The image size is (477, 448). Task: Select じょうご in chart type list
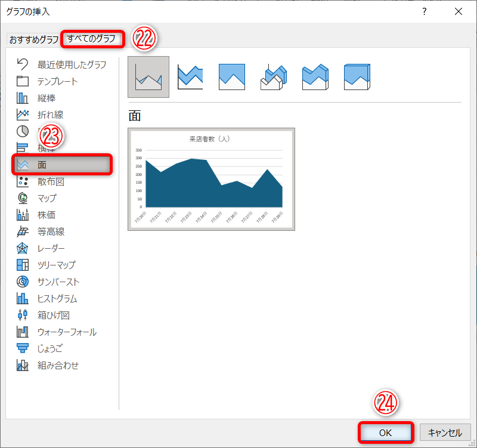tap(50, 348)
